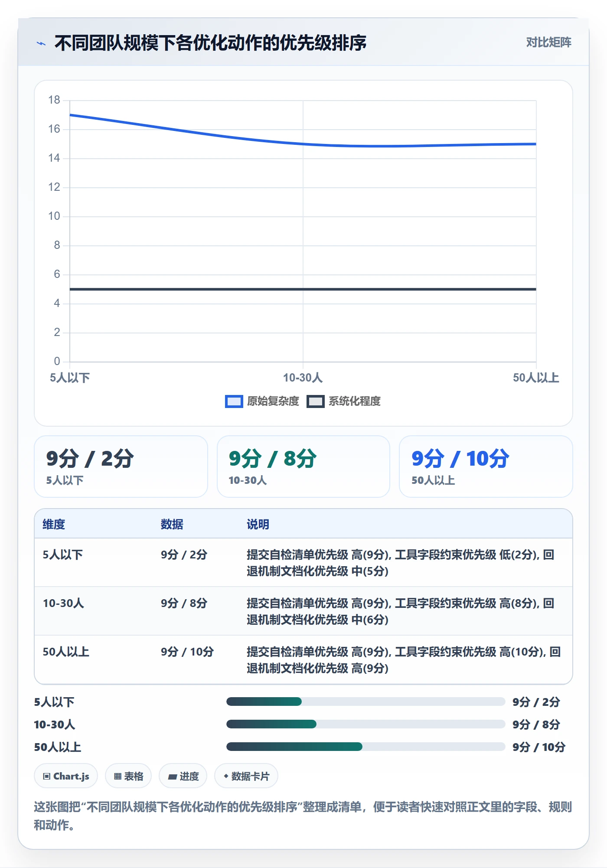Click the 5人以下 progress row label
This screenshot has width=607, height=868.
click(x=54, y=702)
